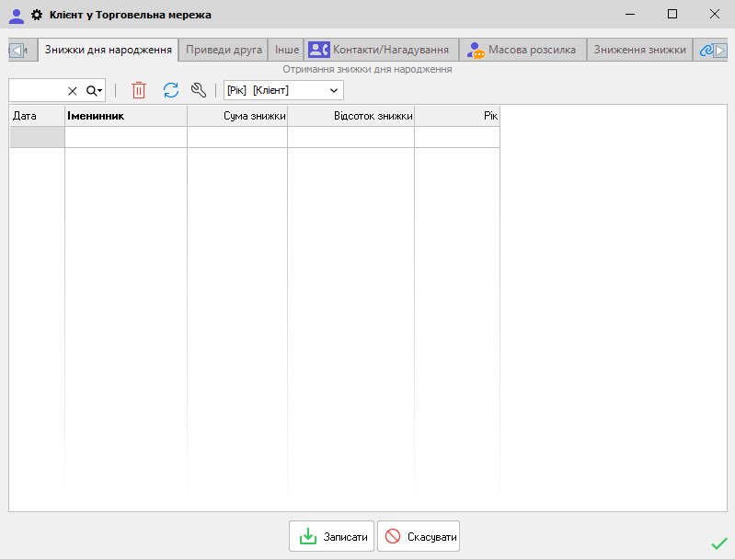735x560 pixels.
Task: Open the magnifier search options dropdown
Action: (x=95, y=90)
